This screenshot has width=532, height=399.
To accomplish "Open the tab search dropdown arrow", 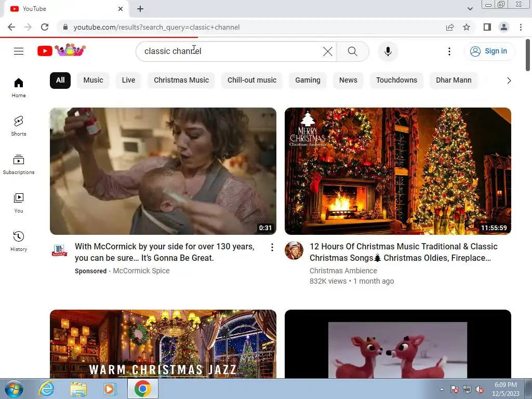I will point(470,9).
